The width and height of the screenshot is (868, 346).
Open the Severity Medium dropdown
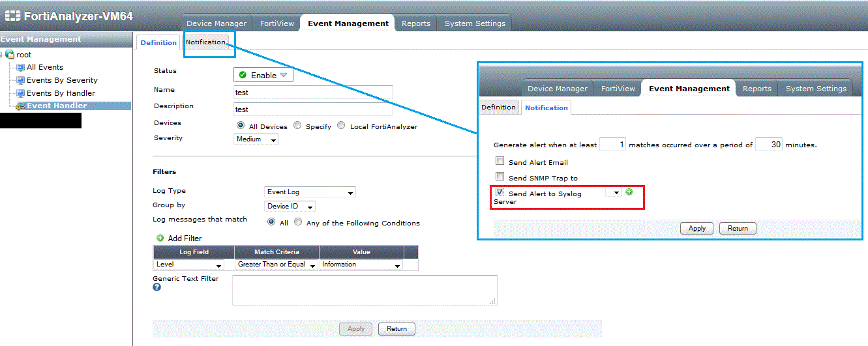256,139
